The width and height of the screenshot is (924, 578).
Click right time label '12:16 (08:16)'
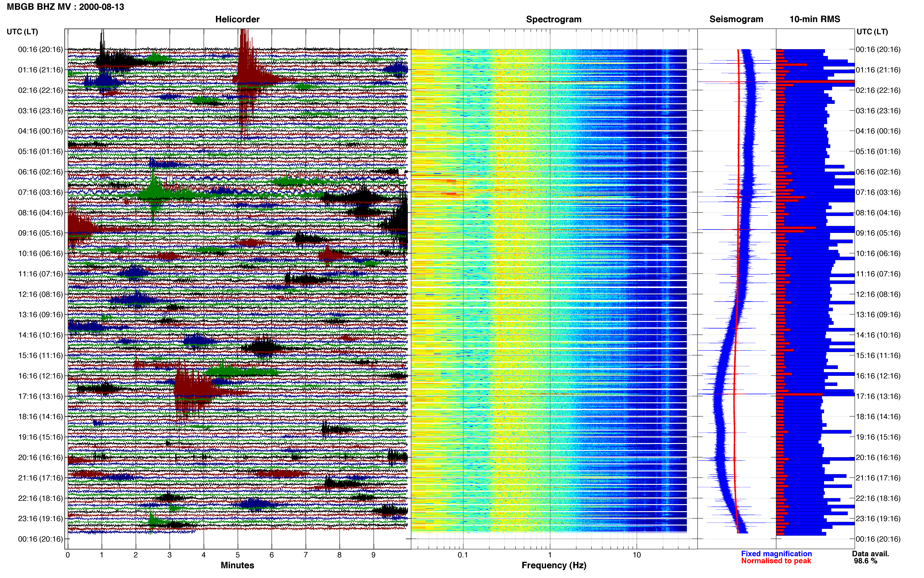[878, 294]
